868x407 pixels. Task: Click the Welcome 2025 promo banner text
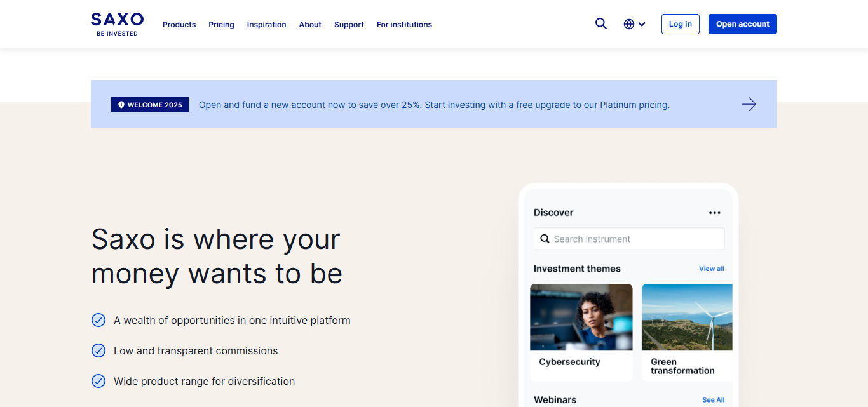pos(434,105)
